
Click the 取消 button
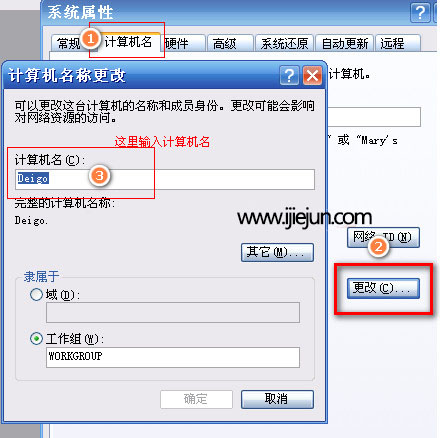coord(277,399)
